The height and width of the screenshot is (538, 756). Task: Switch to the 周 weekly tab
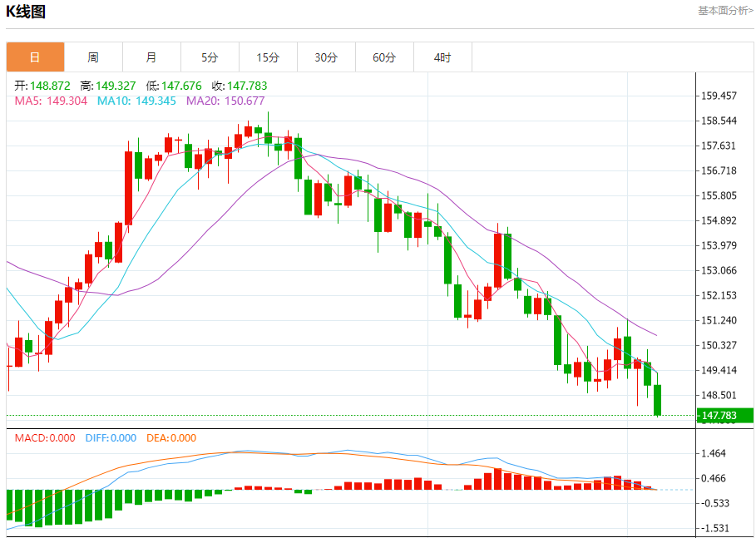pos(93,57)
